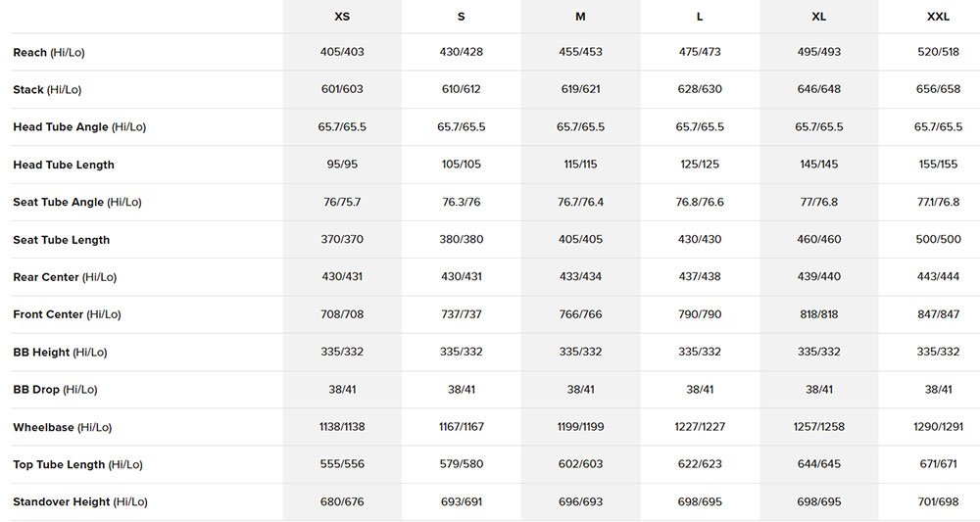Select the XXL size column header
This screenshot has height=522, width=980.
[938, 17]
